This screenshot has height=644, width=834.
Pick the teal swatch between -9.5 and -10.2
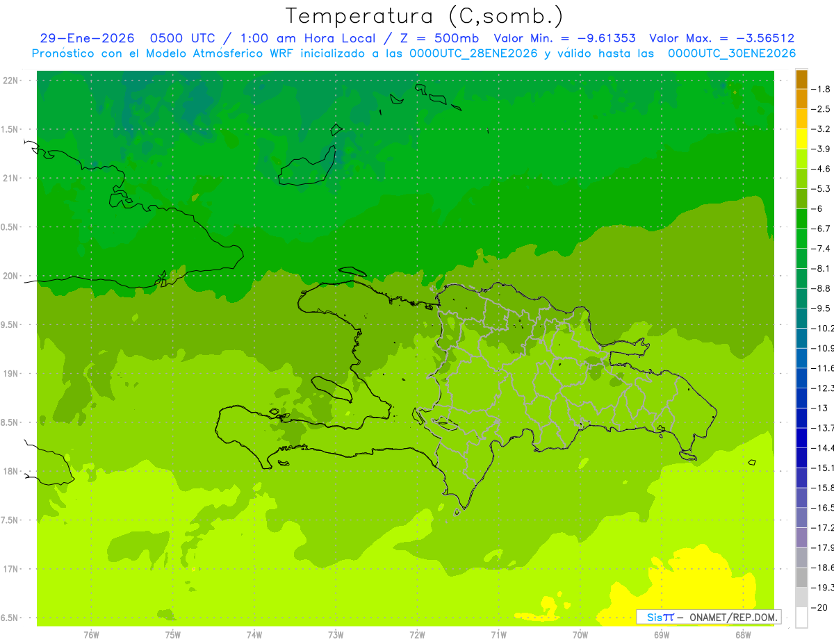(801, 318)
